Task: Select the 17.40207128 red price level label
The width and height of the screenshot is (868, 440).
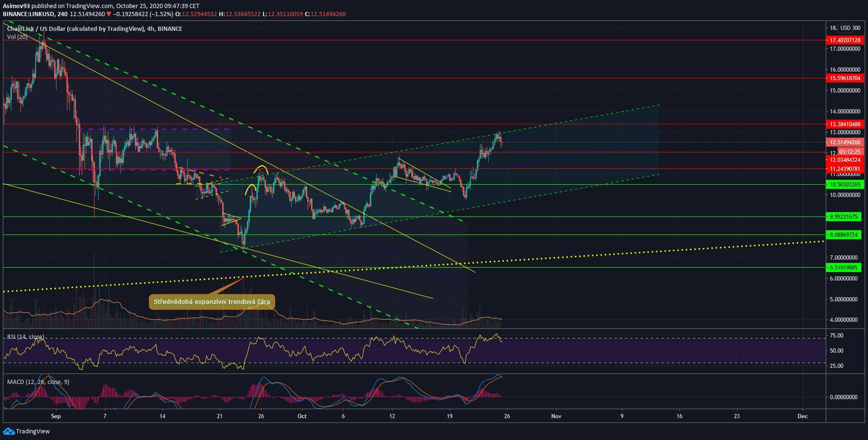Action: point(844,40)
